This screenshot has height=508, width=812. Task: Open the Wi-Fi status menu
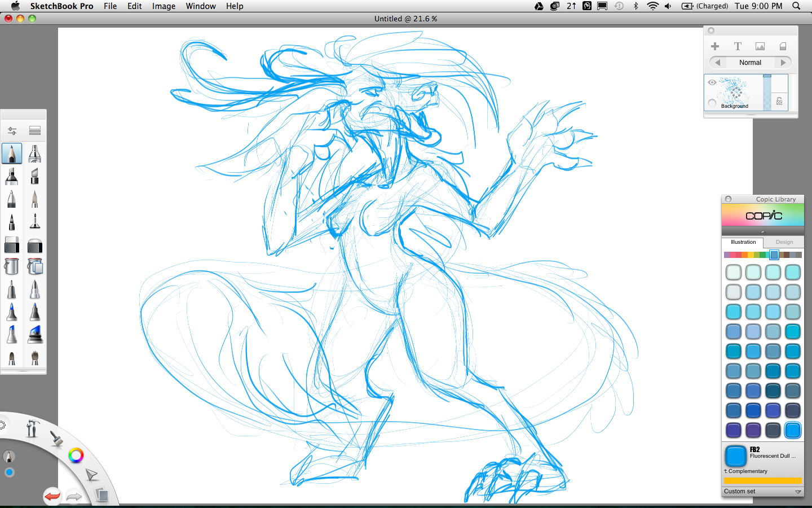pos(653,6)
